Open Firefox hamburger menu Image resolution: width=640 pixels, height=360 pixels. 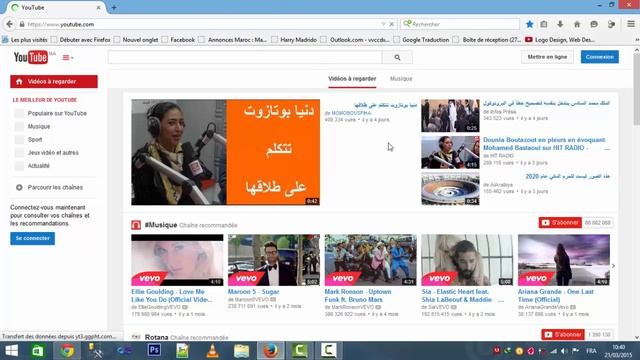tap(631, 24)
